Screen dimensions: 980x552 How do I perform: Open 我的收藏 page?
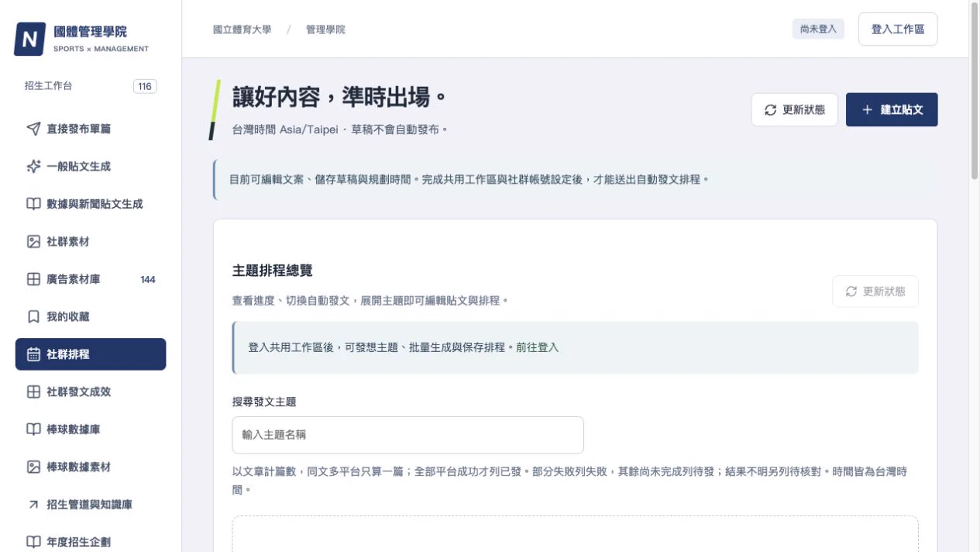tap(91, 316)
